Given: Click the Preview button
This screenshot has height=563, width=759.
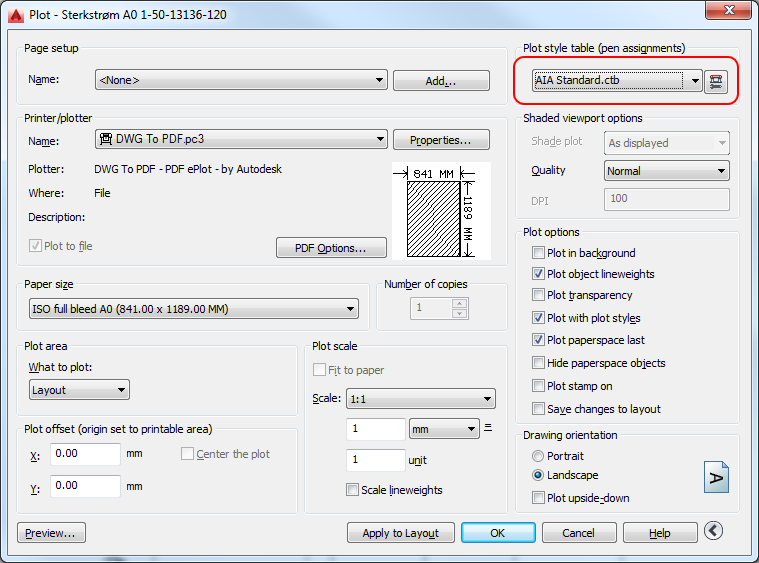Looking at the screenshot, I should (51, 533).
